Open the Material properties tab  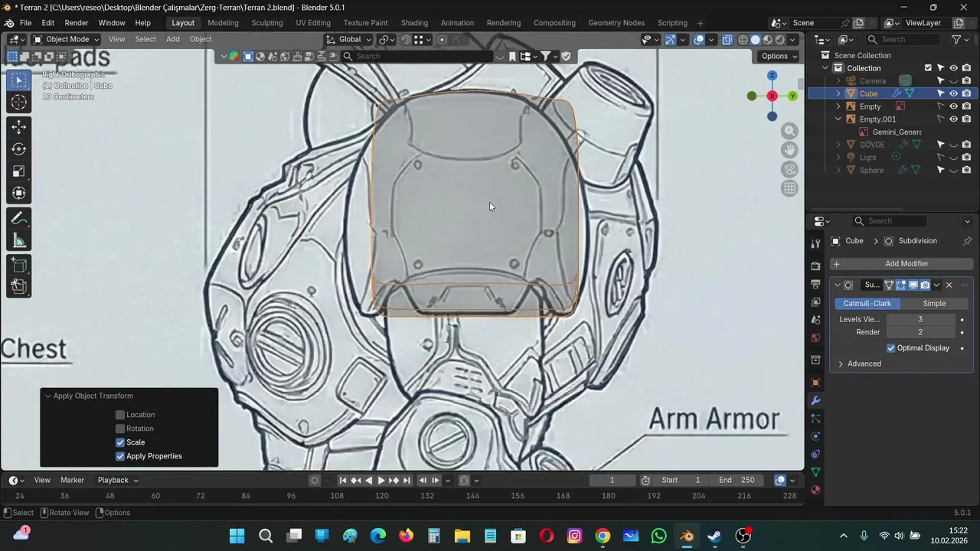pyautogui.click(x=815, y=490)
